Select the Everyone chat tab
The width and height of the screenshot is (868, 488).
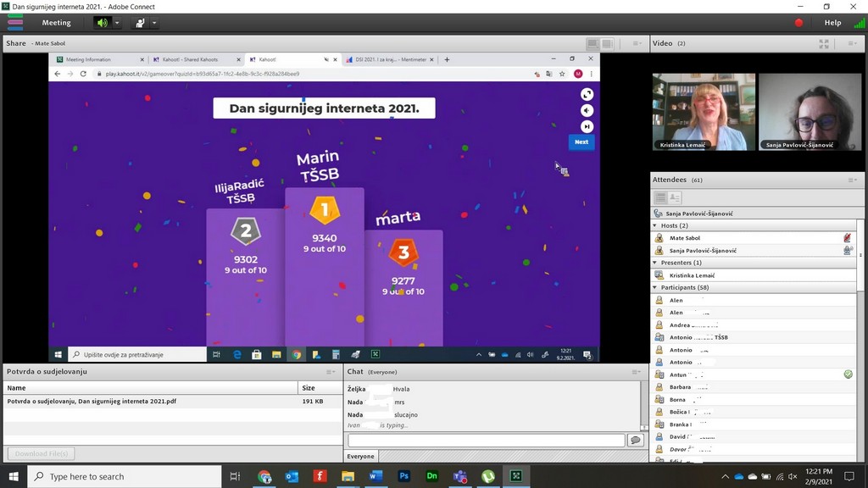click(x=360, y=457)
